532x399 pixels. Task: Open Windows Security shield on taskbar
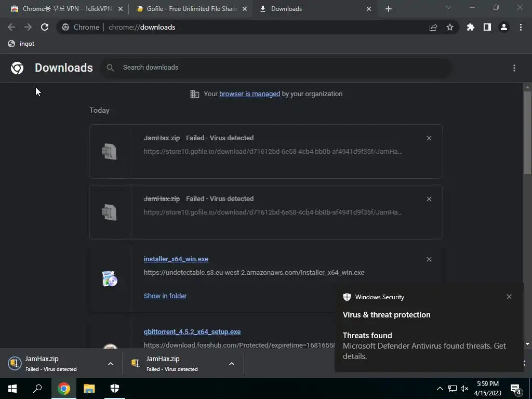(115, 389)
